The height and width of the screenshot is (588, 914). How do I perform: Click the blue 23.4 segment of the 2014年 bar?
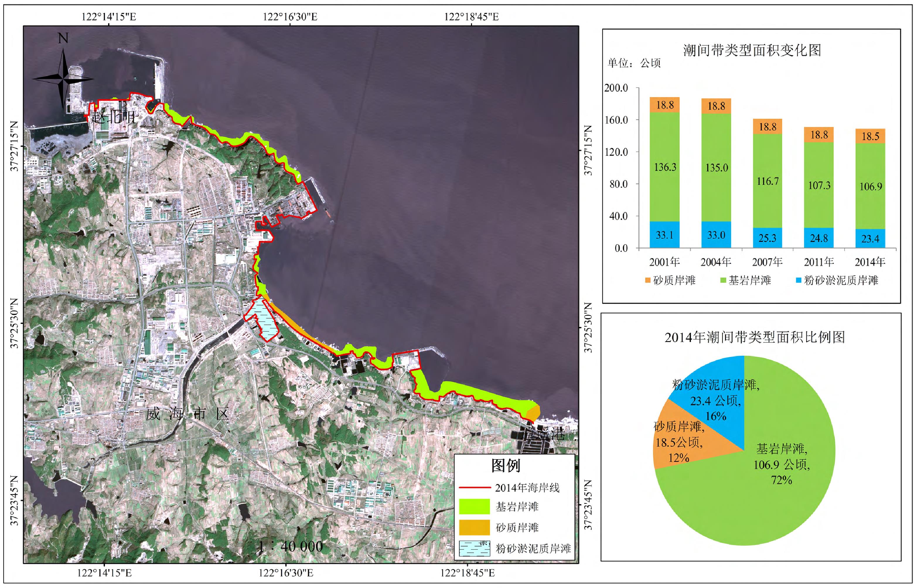click(870, 239)
